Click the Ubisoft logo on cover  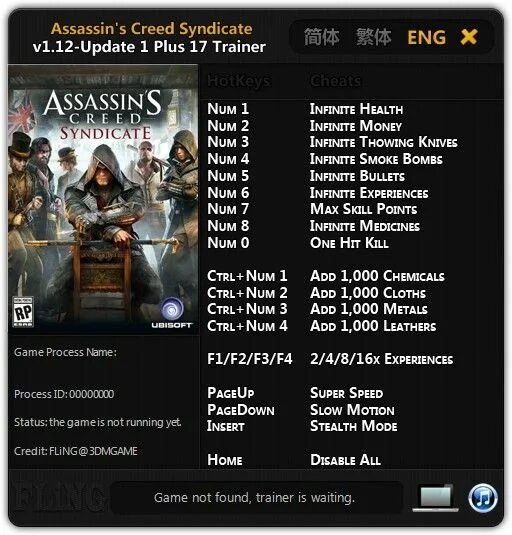(x=172, y=313)
